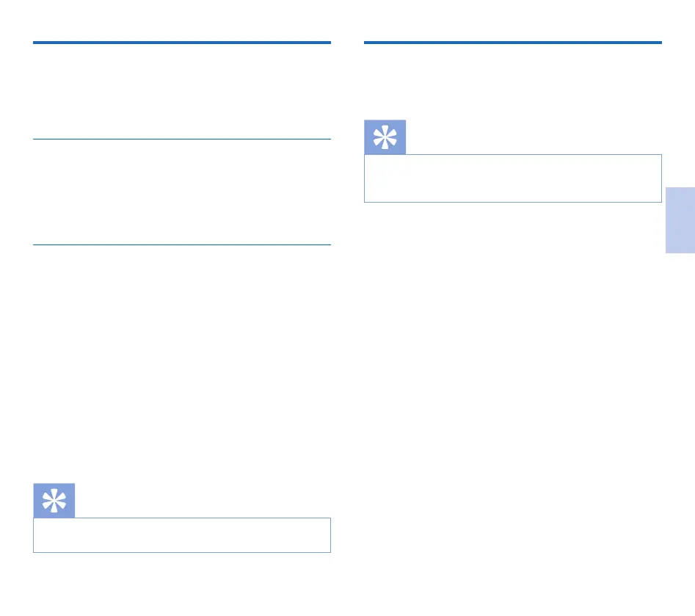Click inside the right column's empty note box
This screenshot has width=695, height=616.
coord(513,178)
